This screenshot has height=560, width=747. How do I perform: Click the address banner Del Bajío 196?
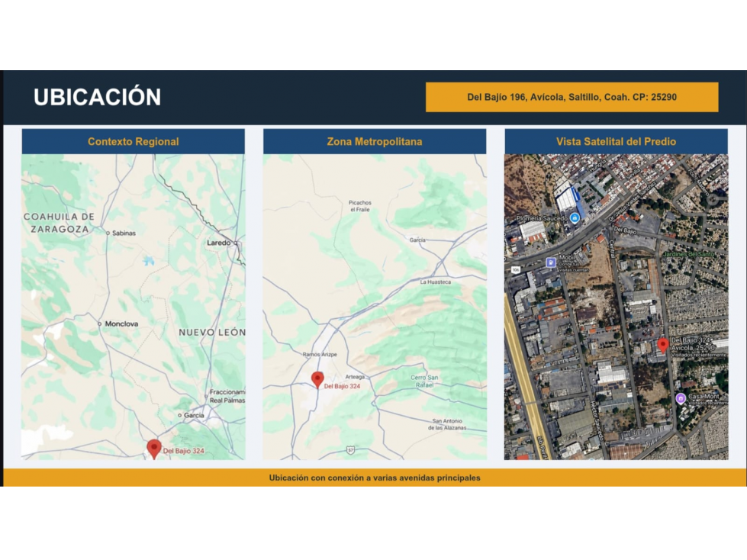[572, 97]
